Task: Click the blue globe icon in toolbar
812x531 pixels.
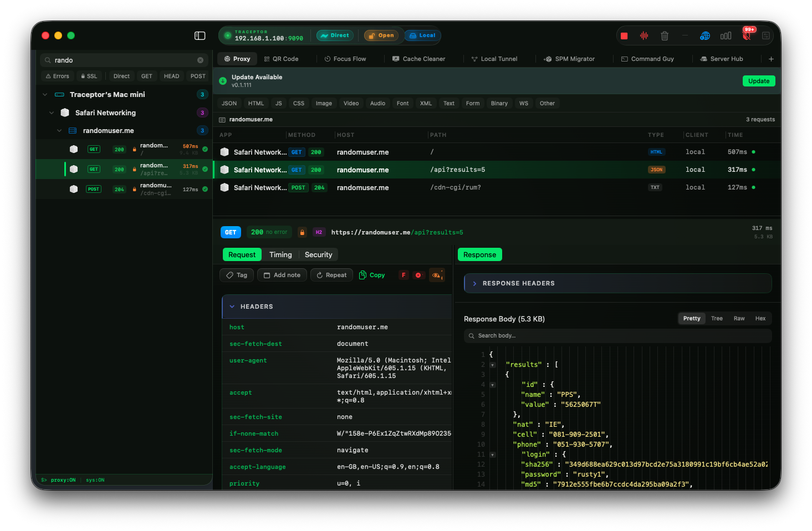Action: coord(705,36)
